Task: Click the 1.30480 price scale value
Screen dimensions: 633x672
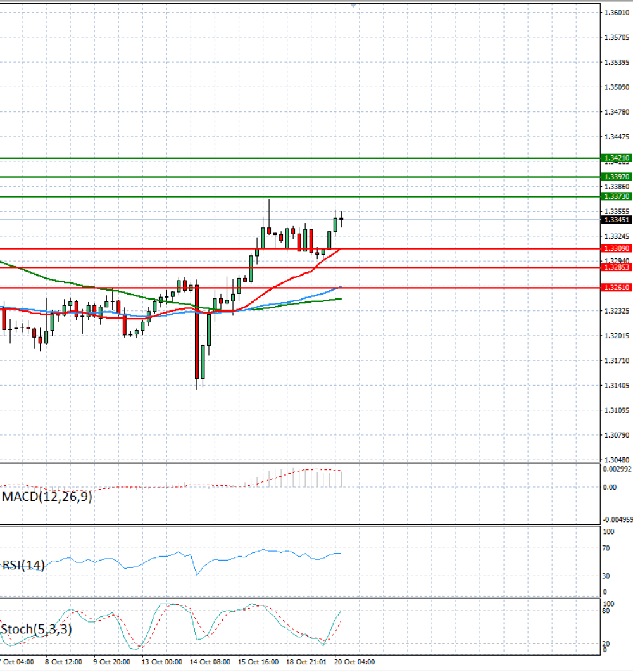Action: [617, 460]
